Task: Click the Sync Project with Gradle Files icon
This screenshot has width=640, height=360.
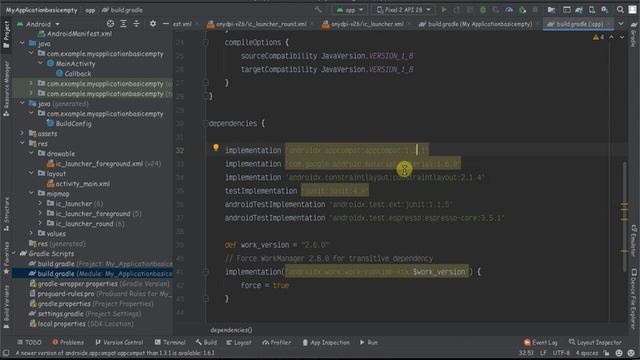Action: (579, 10)
